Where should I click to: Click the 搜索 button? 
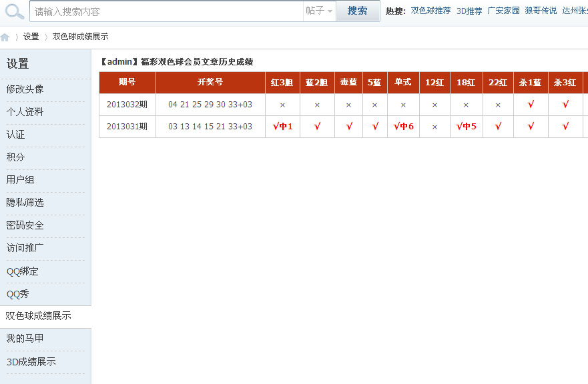tap(358, 11)
